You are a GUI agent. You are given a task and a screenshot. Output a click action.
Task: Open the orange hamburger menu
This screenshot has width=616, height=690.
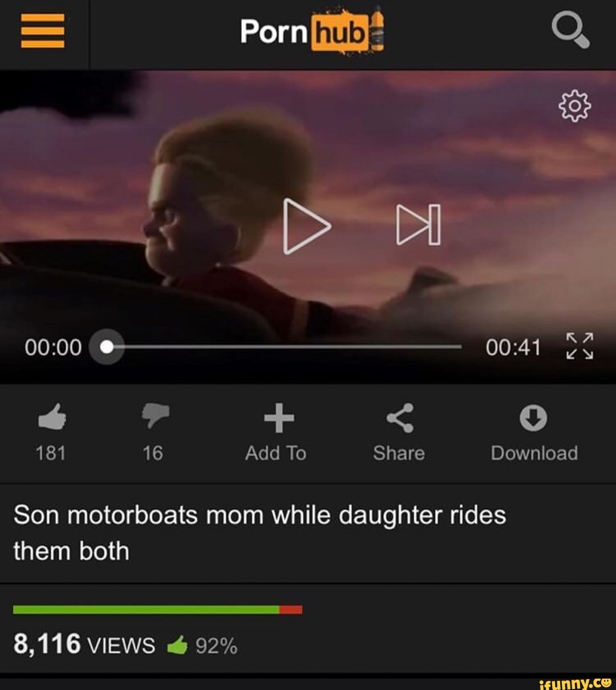[42, 31]
